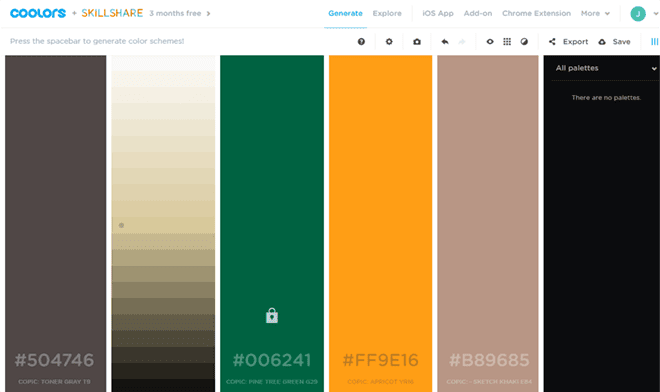Image resolution: width=660 pixels, height=392 pixels.
Task: Open the Add-on page
Action: (478, 13)
